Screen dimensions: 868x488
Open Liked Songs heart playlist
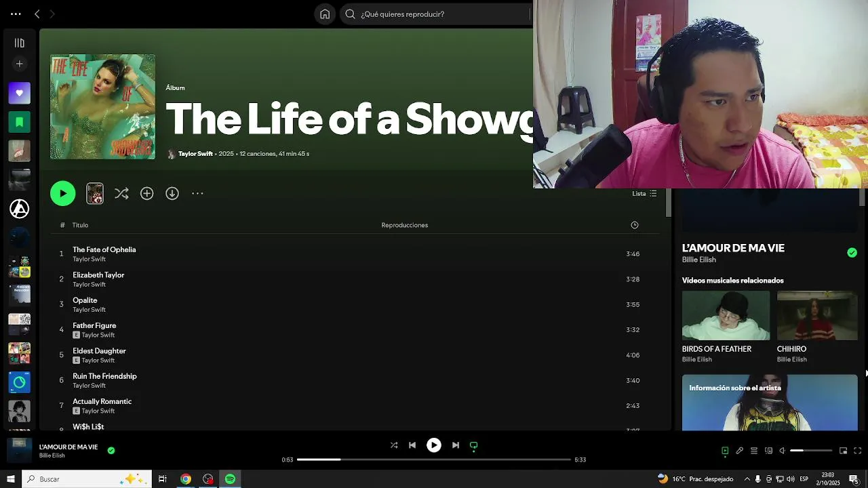[19, 93]
